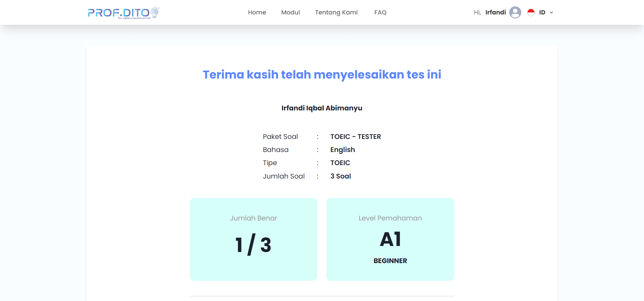This screenshot has width=644, height=301.
Task: Click the BEGINNER label
Action: click(390, 261)
